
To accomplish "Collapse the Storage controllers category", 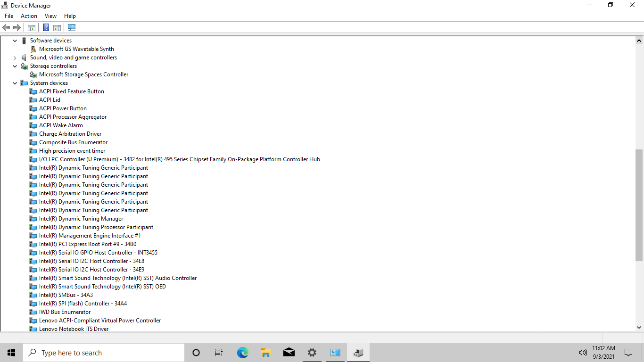I will tap(15, 66).
